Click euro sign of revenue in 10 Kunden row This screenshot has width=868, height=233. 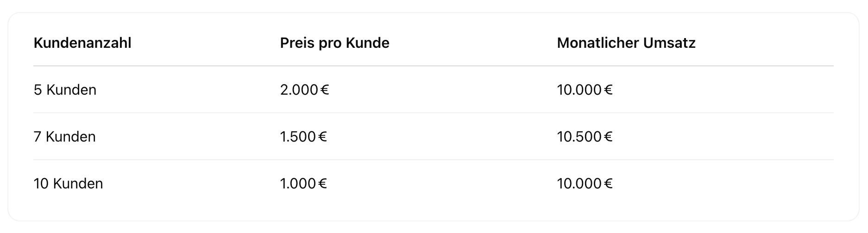click(x=608, y=184)
